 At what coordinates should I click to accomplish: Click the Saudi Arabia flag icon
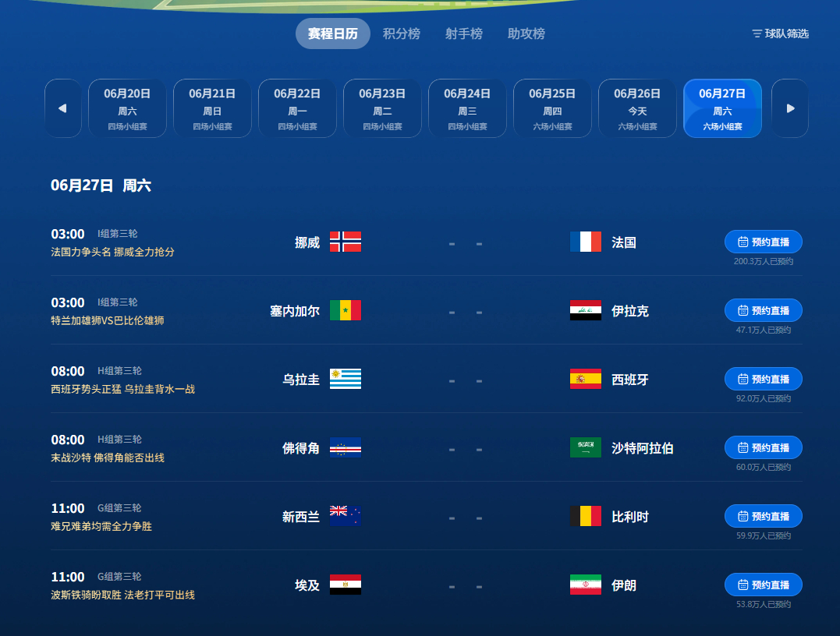point(586,447)
